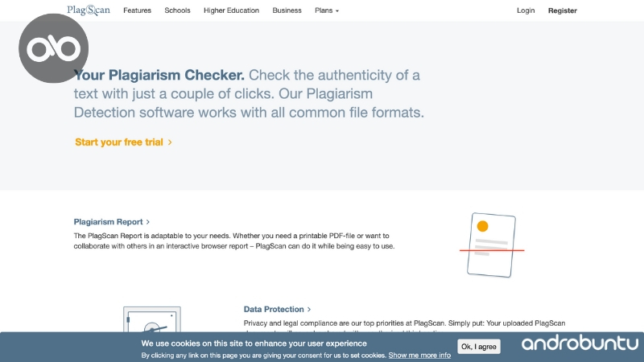
Task: Click the PlagScan logo
Action: (89, 10)
